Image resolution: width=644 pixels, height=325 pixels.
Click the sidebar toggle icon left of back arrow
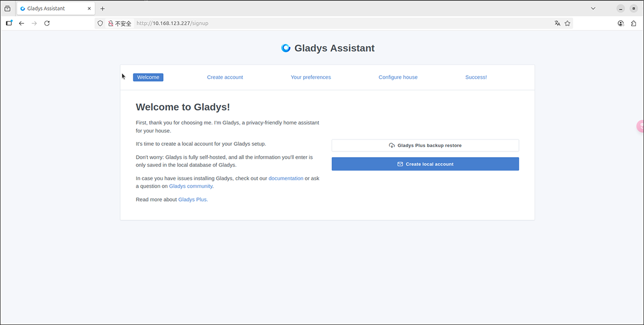[x=9, y=23]
